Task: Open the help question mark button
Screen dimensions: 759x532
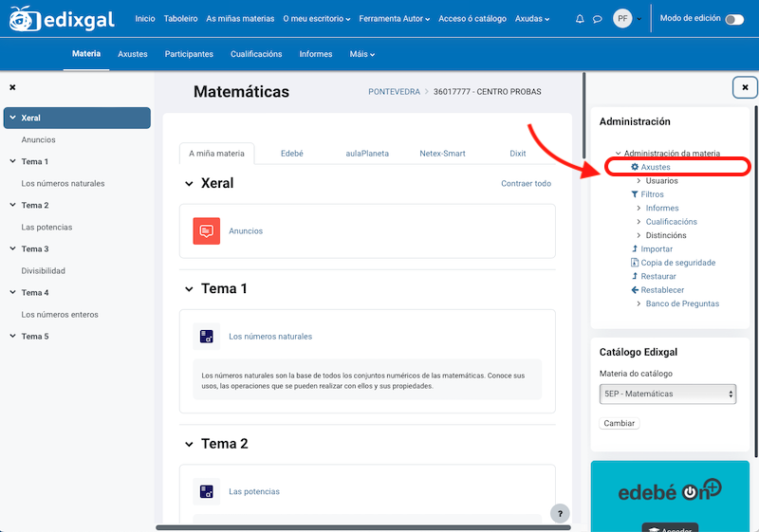Action: 560,513
